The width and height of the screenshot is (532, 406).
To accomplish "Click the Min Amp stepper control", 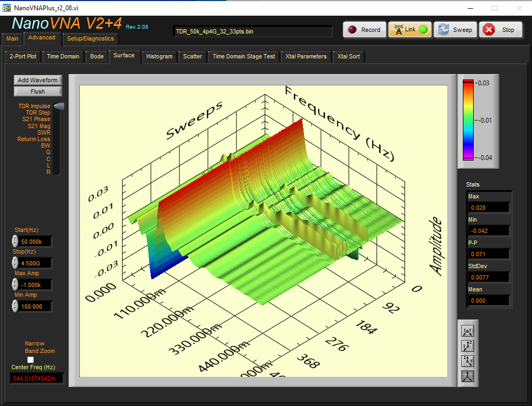I will point(15,306).
